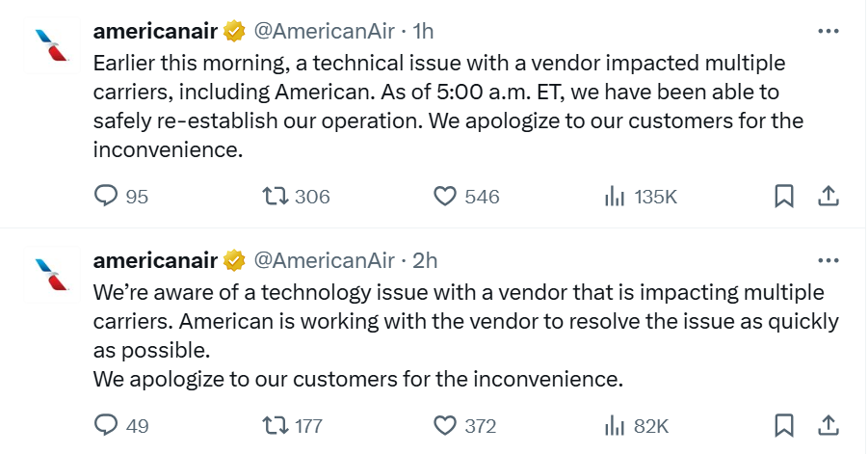The image size is (868, 454).
Task: Click American Airlines avatar on first tweet
Action: point(50,45)
